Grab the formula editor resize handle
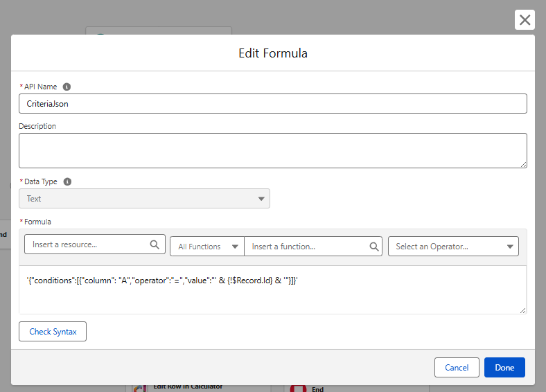This screenshot has width=546, height=392. (x=522, y=310)
